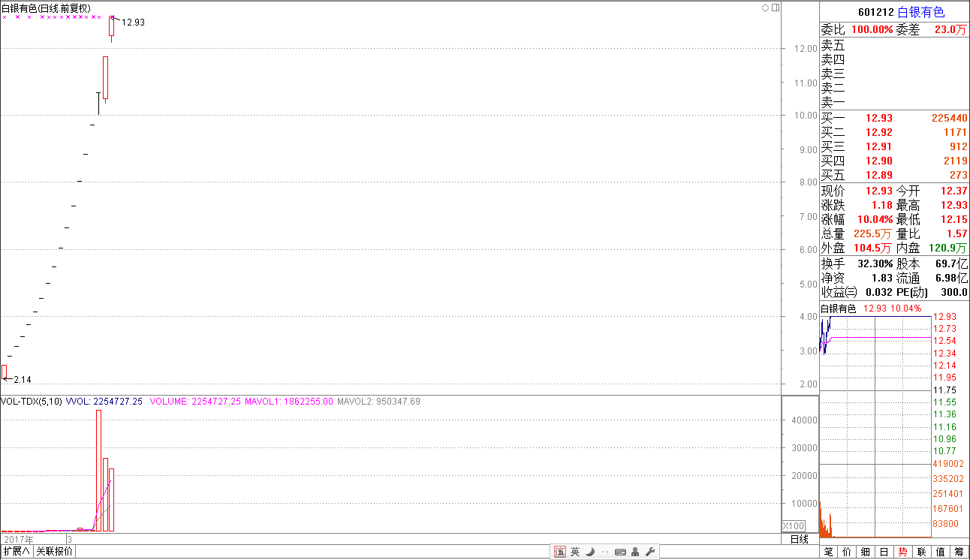Switch to the 筹 chip distribution tab
Screen dimensions: 970x560
click(x=959, y=552)
